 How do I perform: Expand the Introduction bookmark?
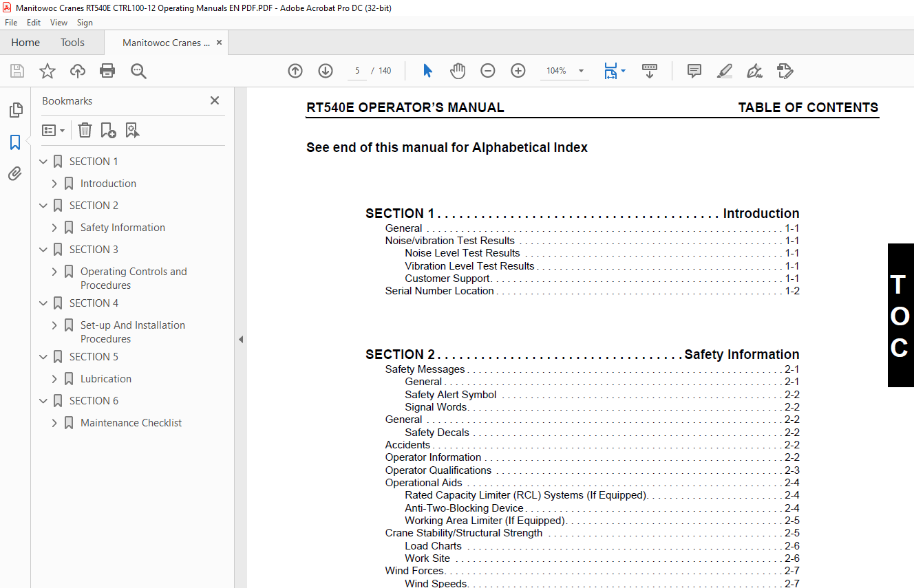pos(54,184)
